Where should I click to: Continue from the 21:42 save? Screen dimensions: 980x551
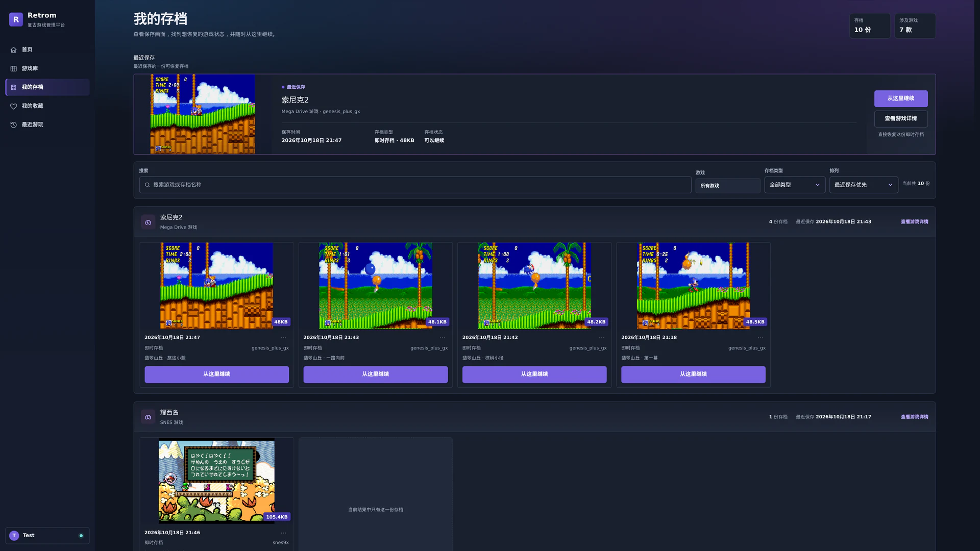pyautogui.click(x=534, y=374)
